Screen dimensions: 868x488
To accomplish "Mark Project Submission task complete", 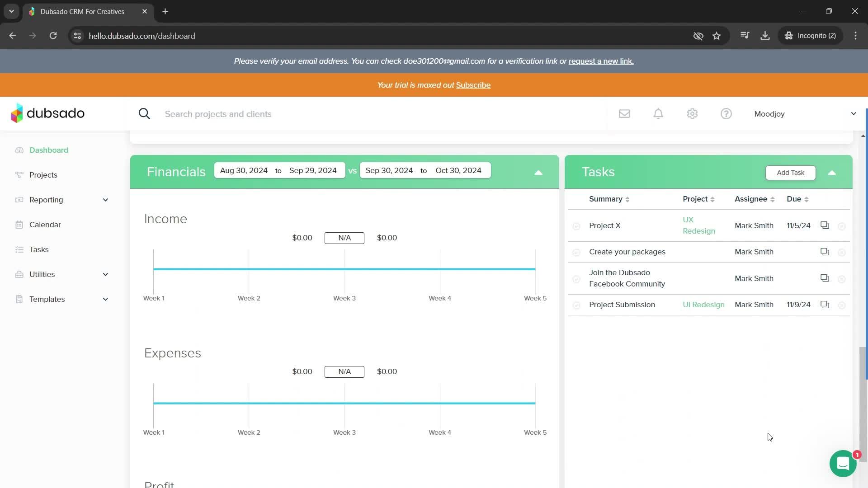I will pyautogui.click(x=576, y=305).
